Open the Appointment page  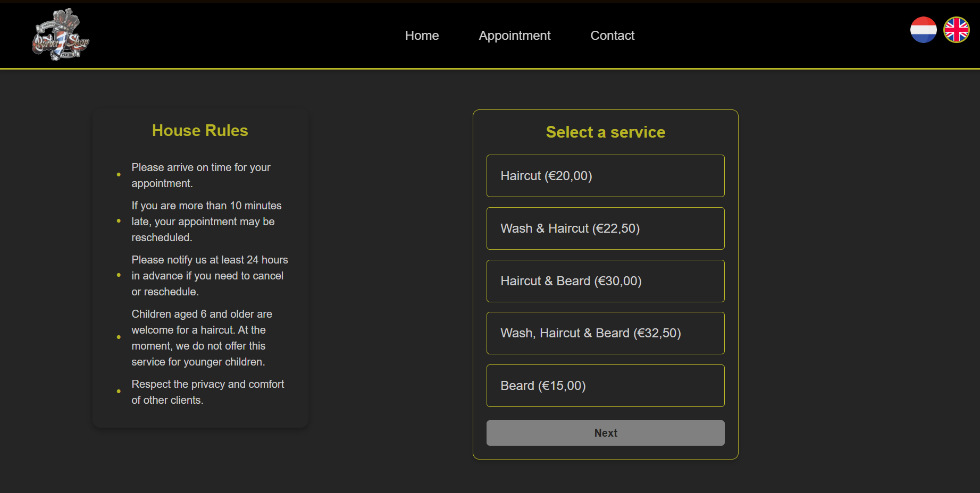(514, 35)
